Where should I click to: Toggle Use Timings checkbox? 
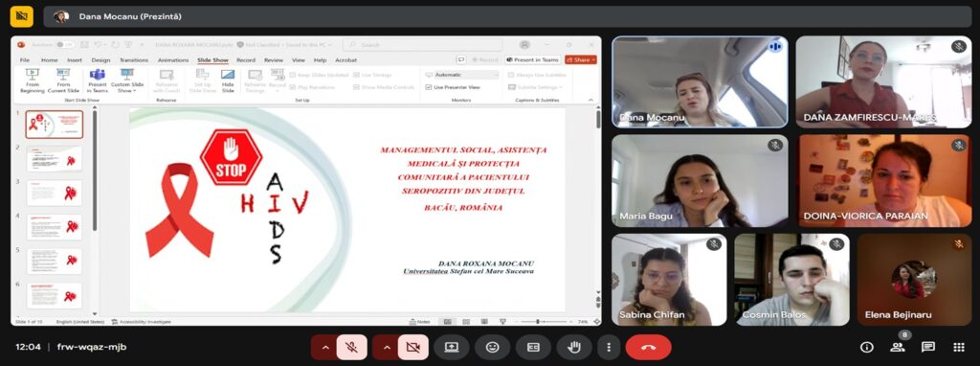(x=356, y=75)
